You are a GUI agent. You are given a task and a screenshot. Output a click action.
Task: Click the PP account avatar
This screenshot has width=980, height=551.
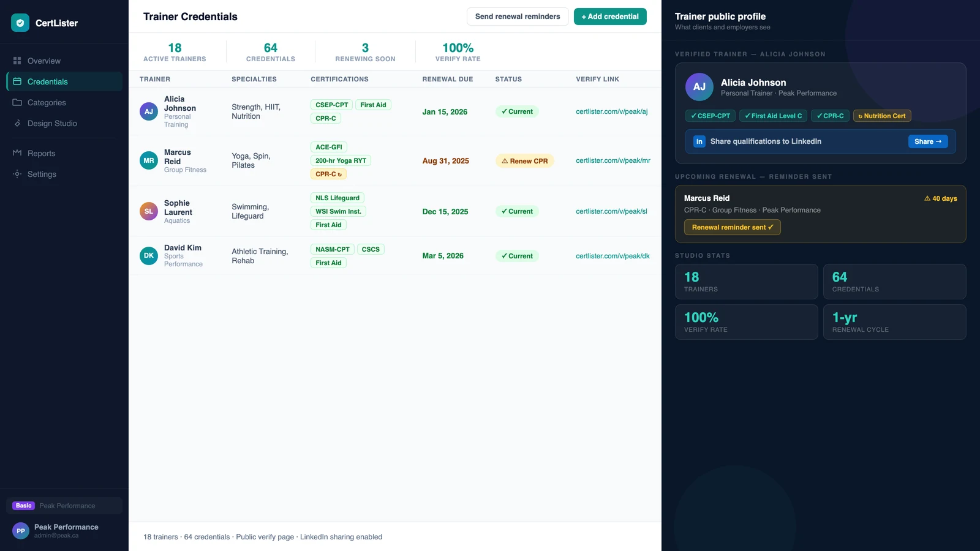tap(21, 531)
